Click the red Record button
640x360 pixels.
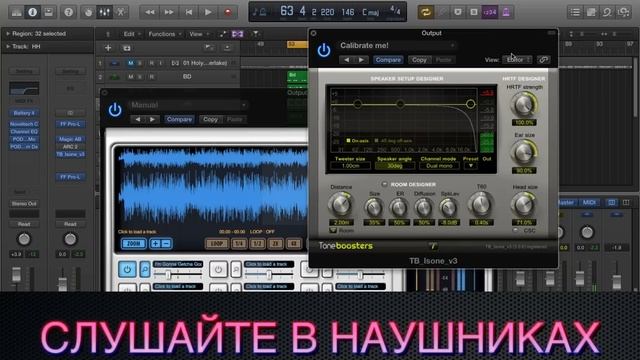point(228,12)
